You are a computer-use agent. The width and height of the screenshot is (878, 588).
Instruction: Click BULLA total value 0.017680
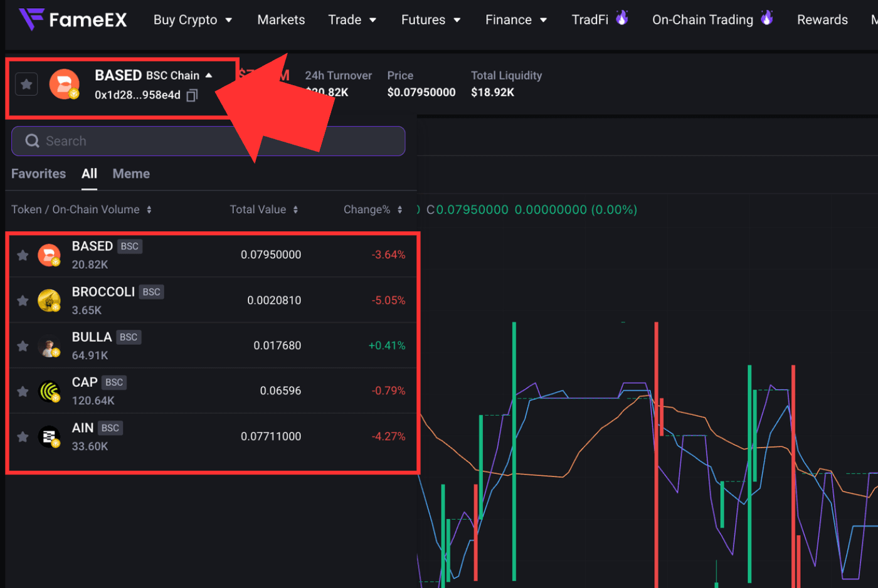pyautogui.click(x=277, y=346)
